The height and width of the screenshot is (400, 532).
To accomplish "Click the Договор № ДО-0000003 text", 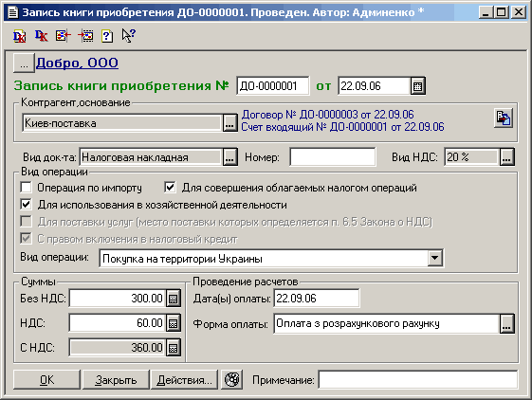I will 327,115.
